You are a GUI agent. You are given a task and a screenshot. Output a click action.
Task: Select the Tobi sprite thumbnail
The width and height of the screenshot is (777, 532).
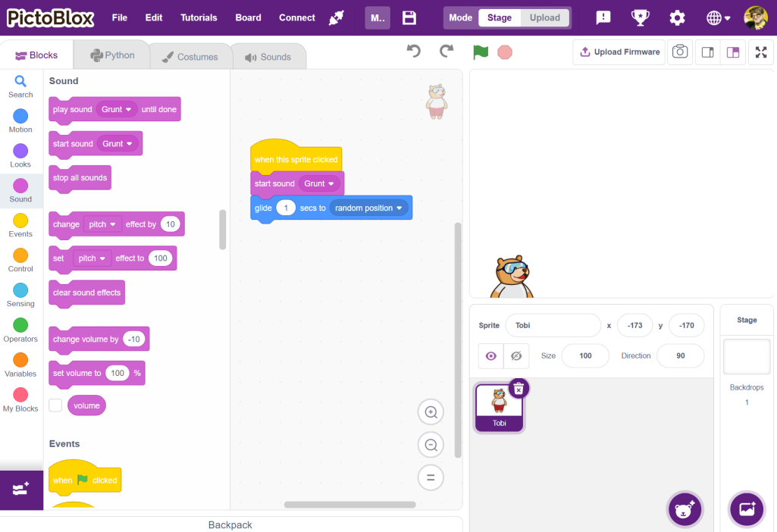click(499, 407)
